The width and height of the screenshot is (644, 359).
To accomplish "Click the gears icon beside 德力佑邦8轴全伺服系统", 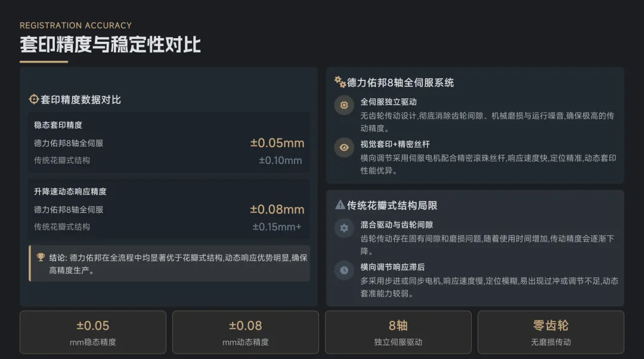I will tap(340, 82).
